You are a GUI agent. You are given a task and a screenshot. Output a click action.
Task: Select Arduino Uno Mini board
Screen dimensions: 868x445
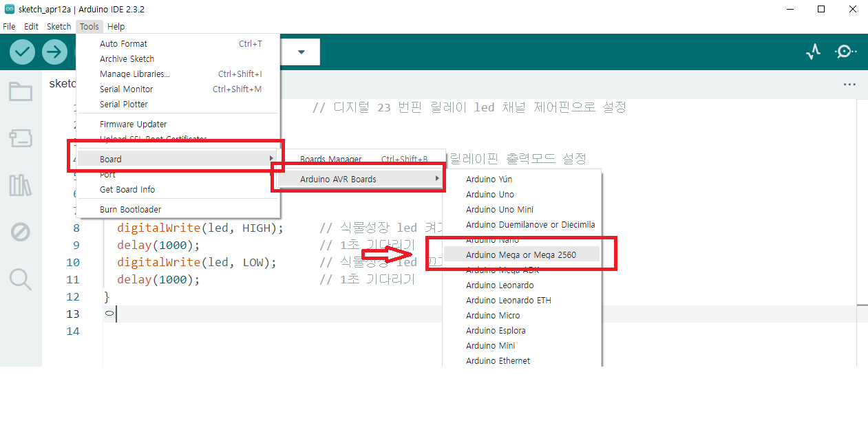pos(522,209)
